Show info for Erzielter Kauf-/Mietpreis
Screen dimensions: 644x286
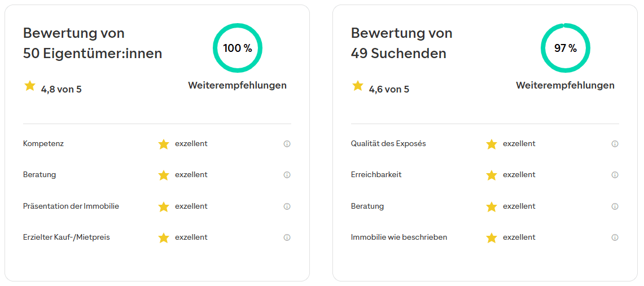(x=287, y=237)
